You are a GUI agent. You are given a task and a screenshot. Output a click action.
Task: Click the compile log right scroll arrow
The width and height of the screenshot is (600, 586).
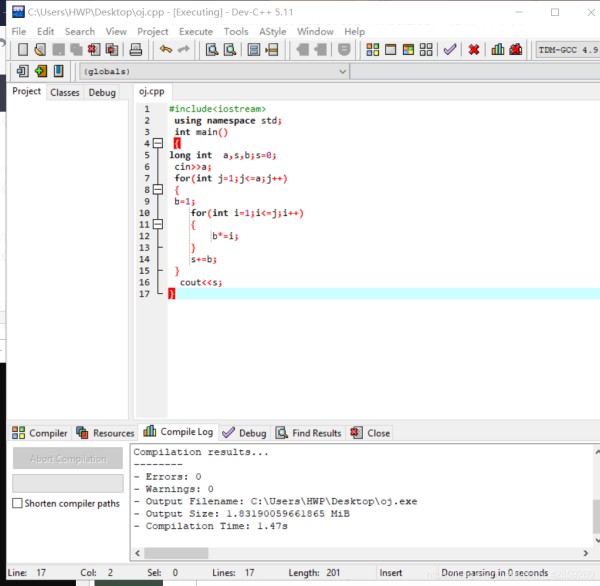click(585, 553)
